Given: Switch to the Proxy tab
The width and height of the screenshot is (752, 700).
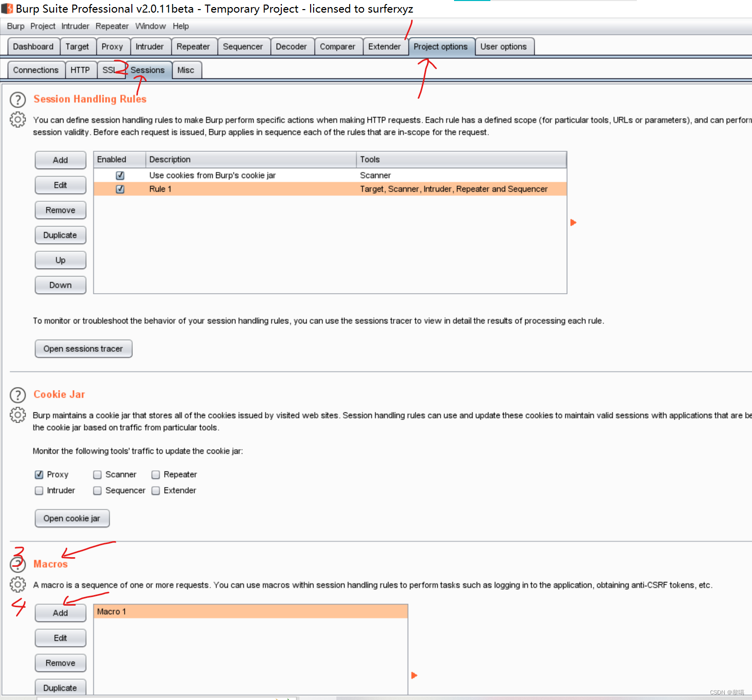Looking at the screenshot, I should [x=112, y=46].
